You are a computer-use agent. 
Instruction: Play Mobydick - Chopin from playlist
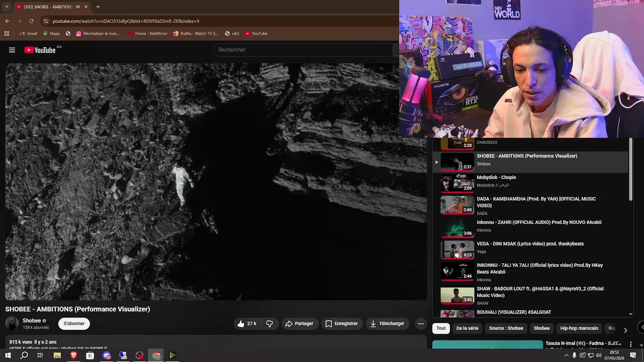(x=530, y=184)
